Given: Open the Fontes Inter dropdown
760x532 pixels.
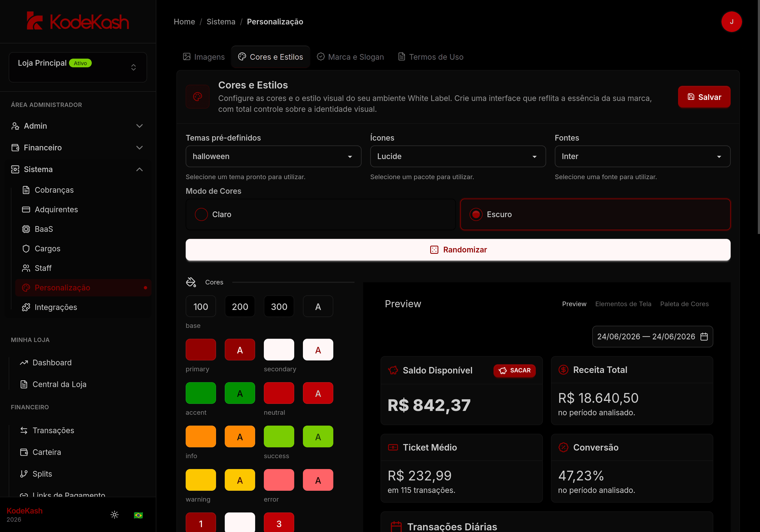Looking at the screenshot, I should point(642,156).
